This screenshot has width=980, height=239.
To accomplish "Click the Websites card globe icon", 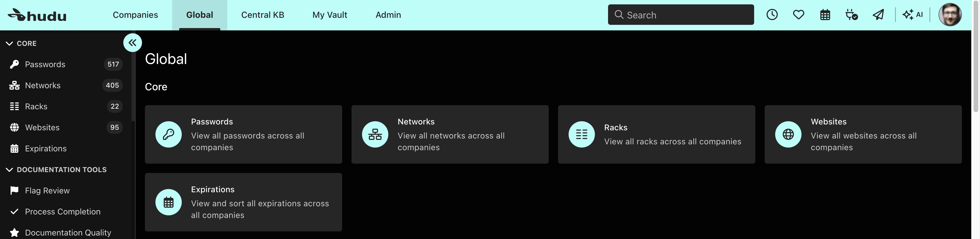I will click(788, 134).
